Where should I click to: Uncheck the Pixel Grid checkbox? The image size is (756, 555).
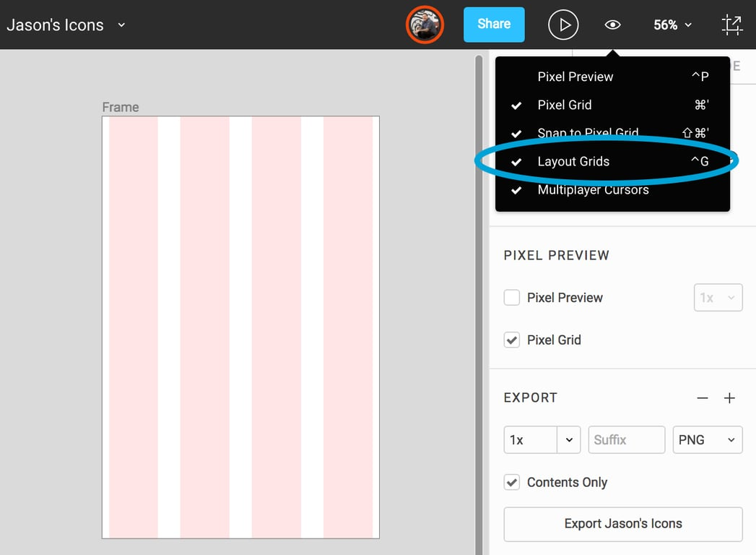click(x=511, y=340)
